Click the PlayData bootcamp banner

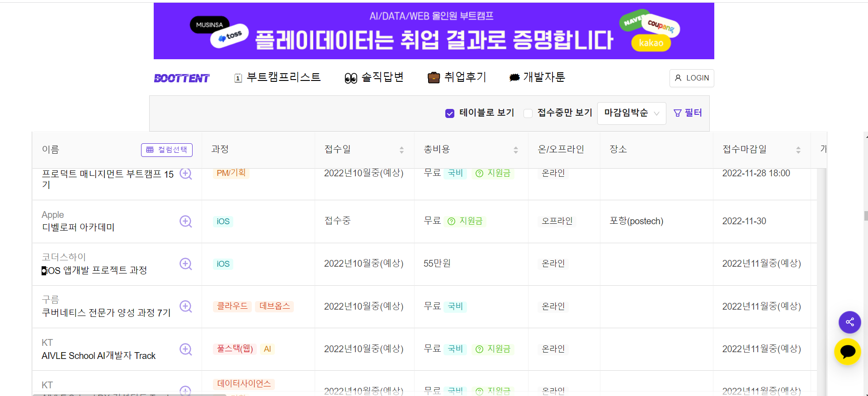pyautogui.click(x=434, y=31)
